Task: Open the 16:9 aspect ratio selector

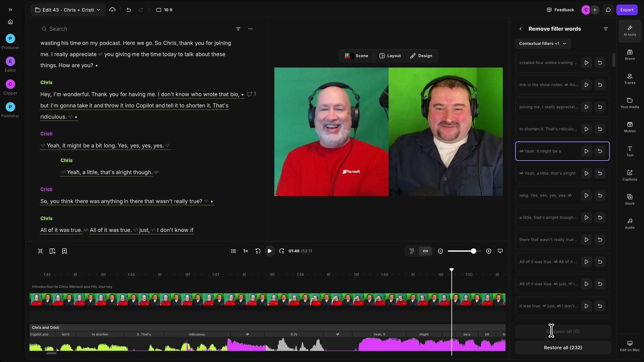Action: coord(164,10)
